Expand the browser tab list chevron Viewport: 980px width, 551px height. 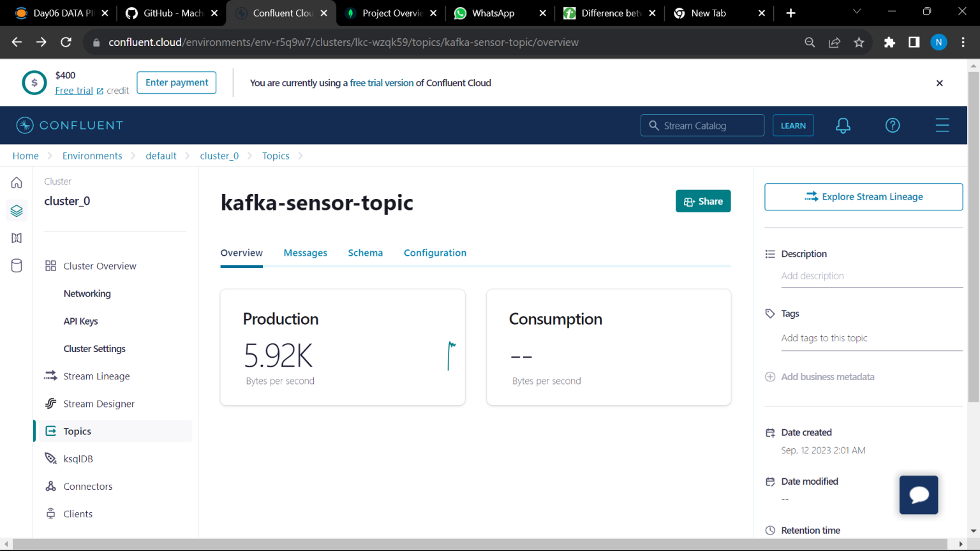858,13
